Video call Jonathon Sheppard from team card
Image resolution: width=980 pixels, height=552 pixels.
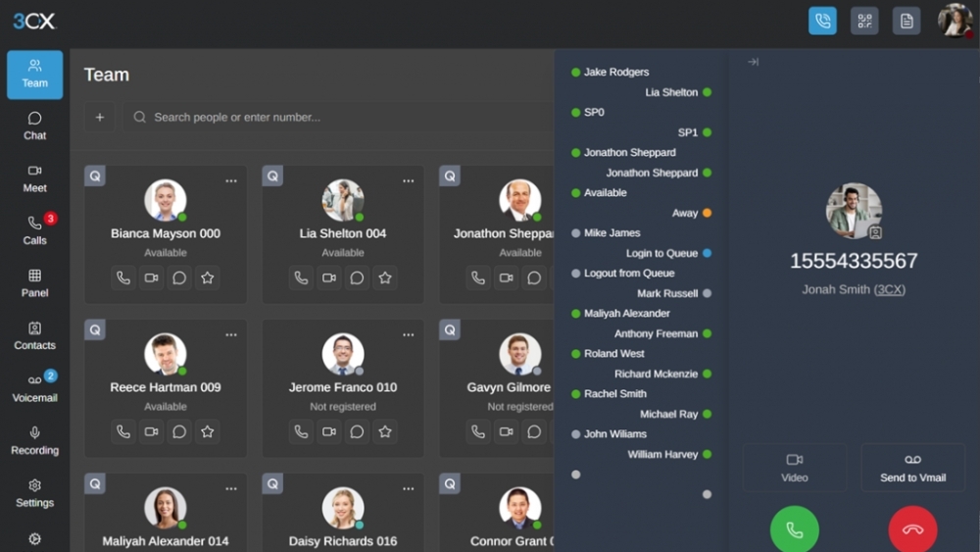(x=507, y=277)
